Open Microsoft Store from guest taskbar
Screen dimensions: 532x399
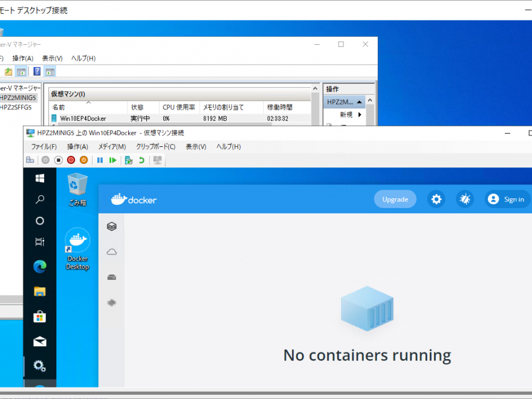click(40, 317)
